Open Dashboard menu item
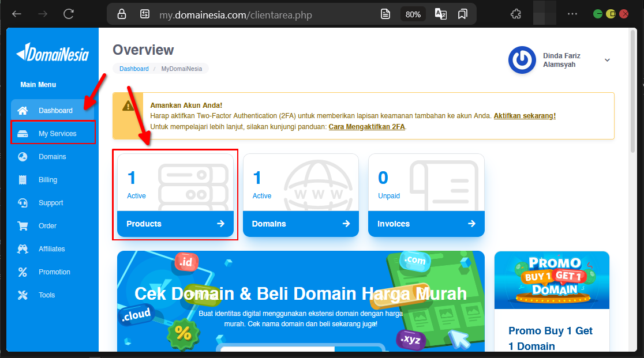The height and width of the screenshot is (358, 644). click(x=53, y=111)
